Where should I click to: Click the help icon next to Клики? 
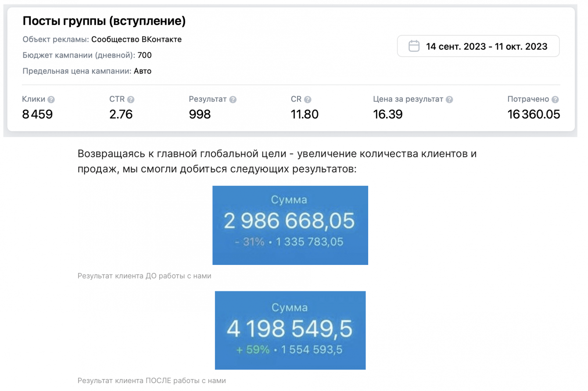tap(51, 100)
